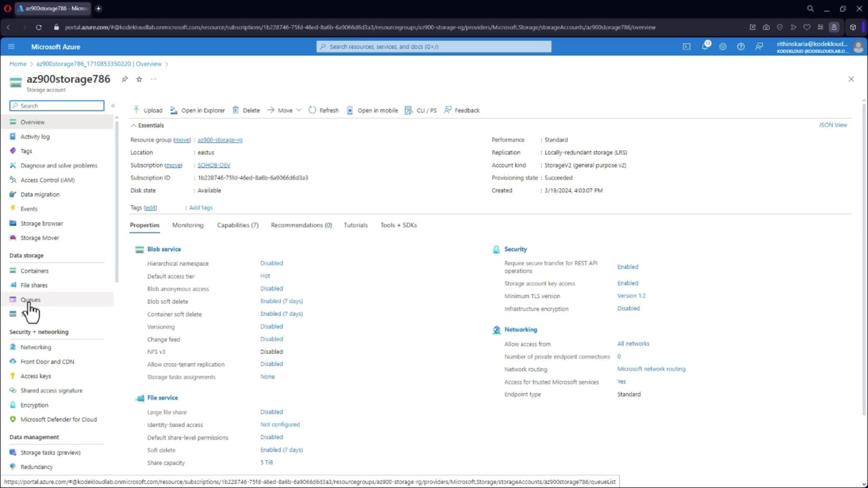Open the az900-storage-rg resource group link
Image resolution: width=868 pixels, height=488 pixels.
pyautogui.click(x=220, y=140)
